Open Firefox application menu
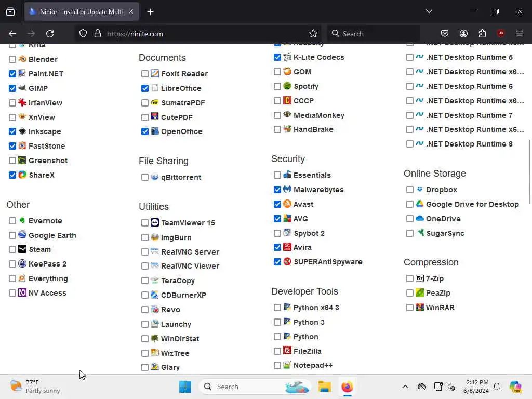Image resolution: width=532 pixels, height=399 pixels. pos(519,33)
